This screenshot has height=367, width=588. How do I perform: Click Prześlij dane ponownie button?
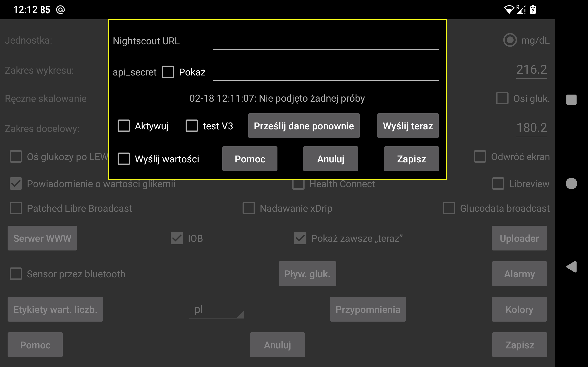(303, 125)
